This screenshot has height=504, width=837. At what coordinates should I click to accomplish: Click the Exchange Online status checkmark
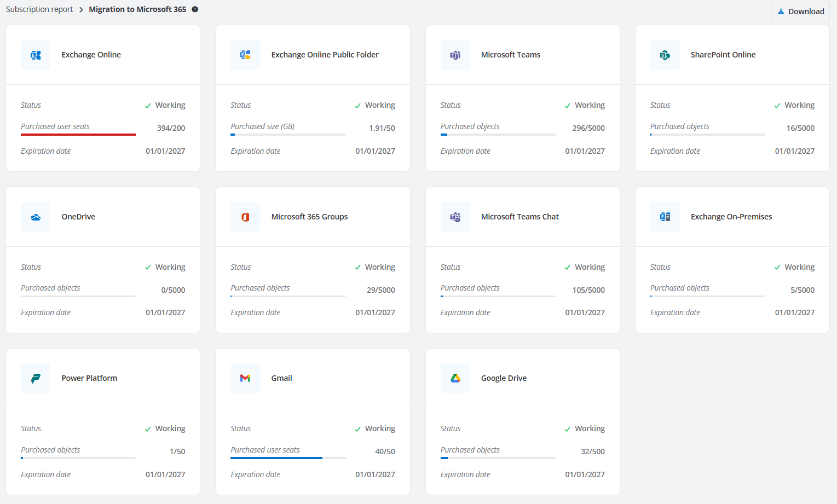click(148, 106)
